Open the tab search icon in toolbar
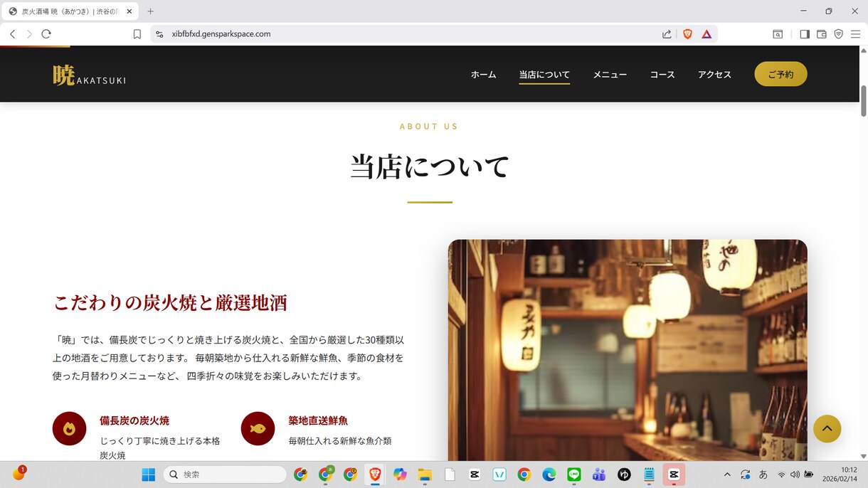Image resolution: width=868 pixels, height=488 pixels. tap(778, 33)
